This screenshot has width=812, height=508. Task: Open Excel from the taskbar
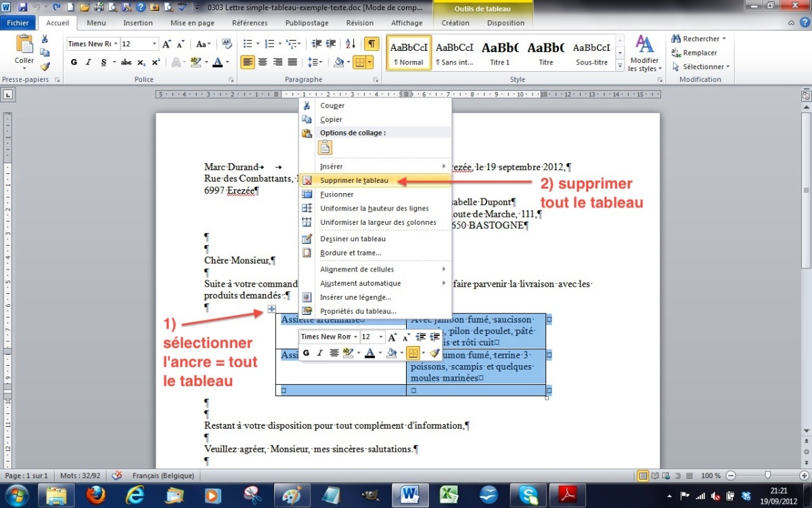(449, 495)
